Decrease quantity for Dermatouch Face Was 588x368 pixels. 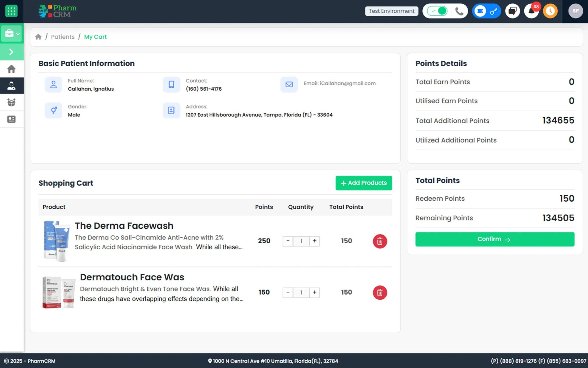(288, 292)
